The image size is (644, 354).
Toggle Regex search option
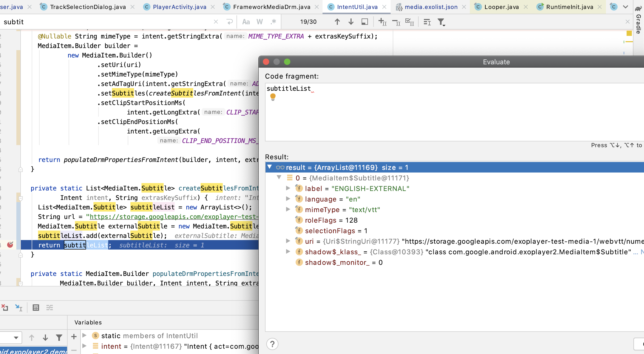[273, 22]
